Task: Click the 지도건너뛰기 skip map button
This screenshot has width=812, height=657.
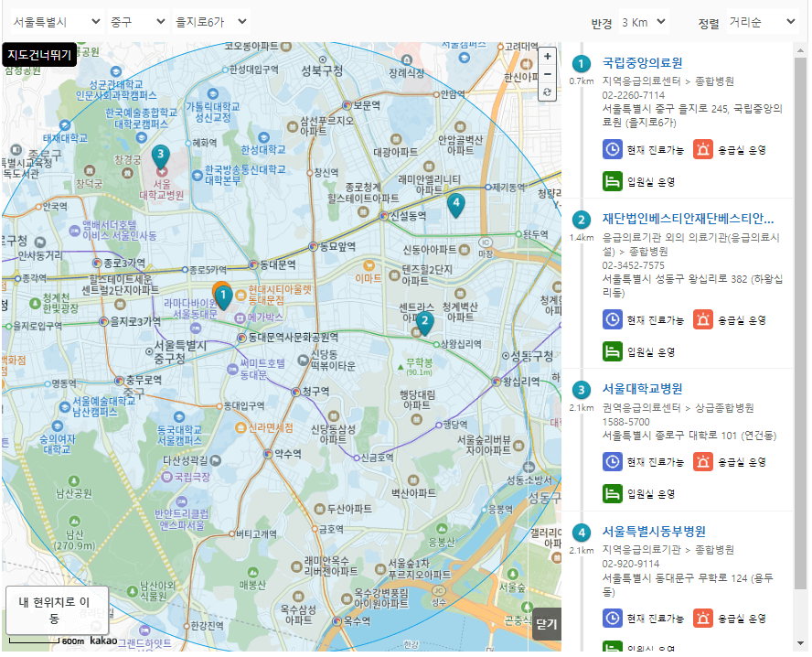Action: [x=39, y=54]
